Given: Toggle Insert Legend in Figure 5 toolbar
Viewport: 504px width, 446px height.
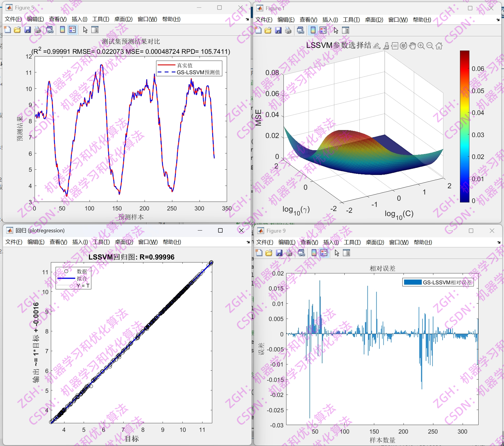Looking at the screenshot, I should pos(72,30).
